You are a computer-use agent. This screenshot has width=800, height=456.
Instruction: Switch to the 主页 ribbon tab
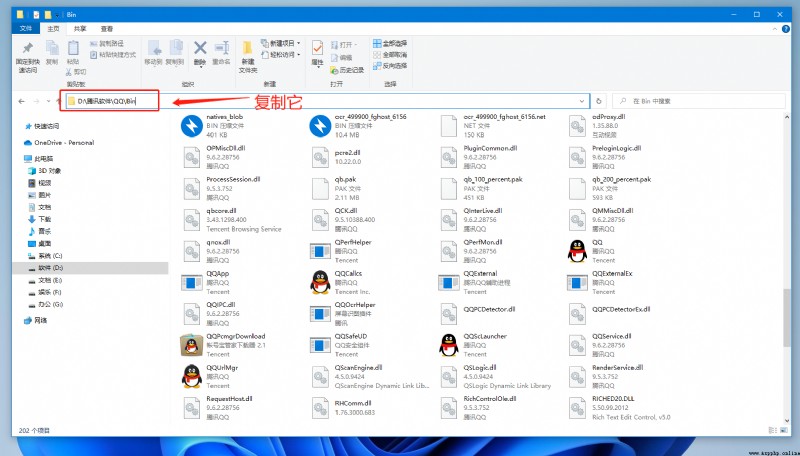click(x=53, y=29)
